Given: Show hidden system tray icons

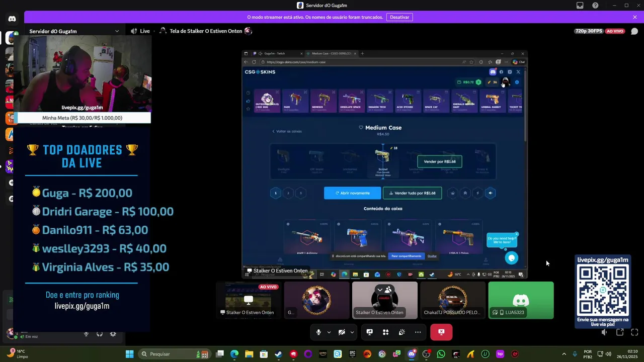Looking at the screenshot, I should coord(563,354).
